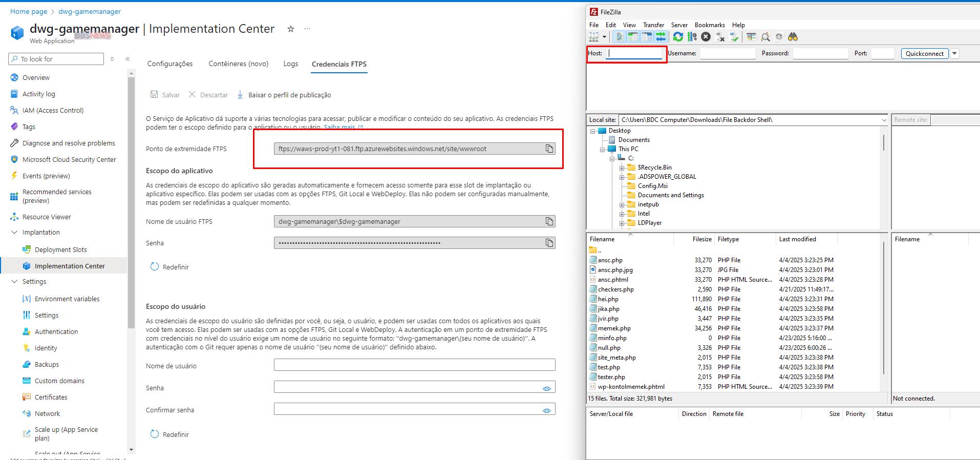This screenshot has height=460, width=980.
Task: Click the Quickconnect button
Action: (x=924, y=53)
